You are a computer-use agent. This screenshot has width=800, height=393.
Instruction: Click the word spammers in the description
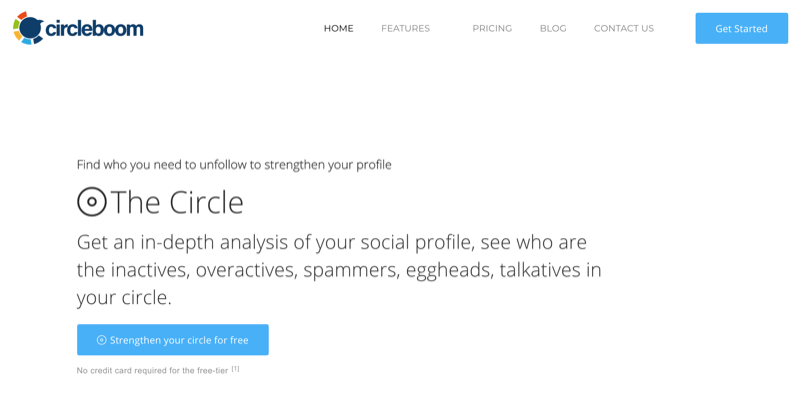coord(351,270)
